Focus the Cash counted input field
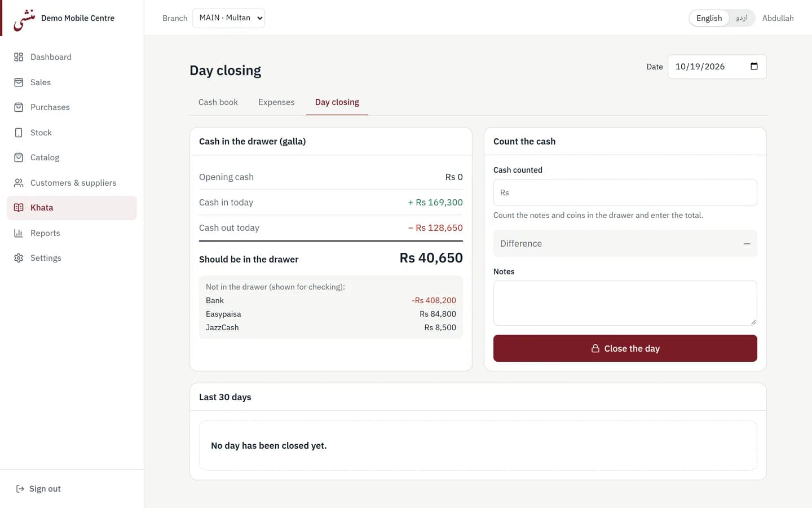This screenshot has height=508, width=812. pyautogui.click(x=625, y=192)
